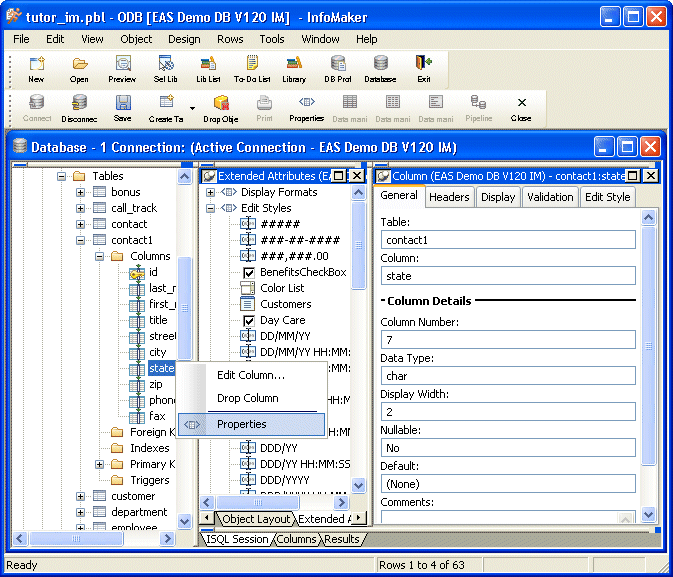Choose Drop Column from context menu
The image size is (673, 577).
point(251,398)
